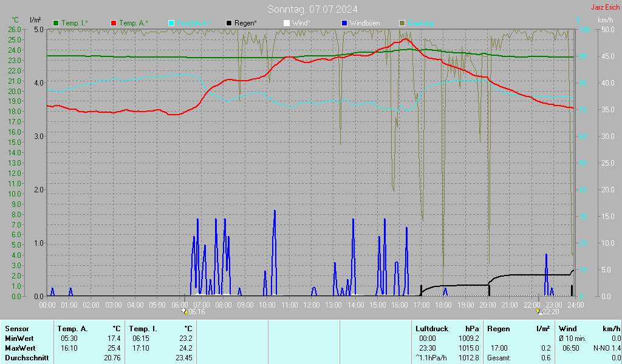
Task: Click the wind direction value 'N-NO 1.4'
Action: tap(607, 348)
